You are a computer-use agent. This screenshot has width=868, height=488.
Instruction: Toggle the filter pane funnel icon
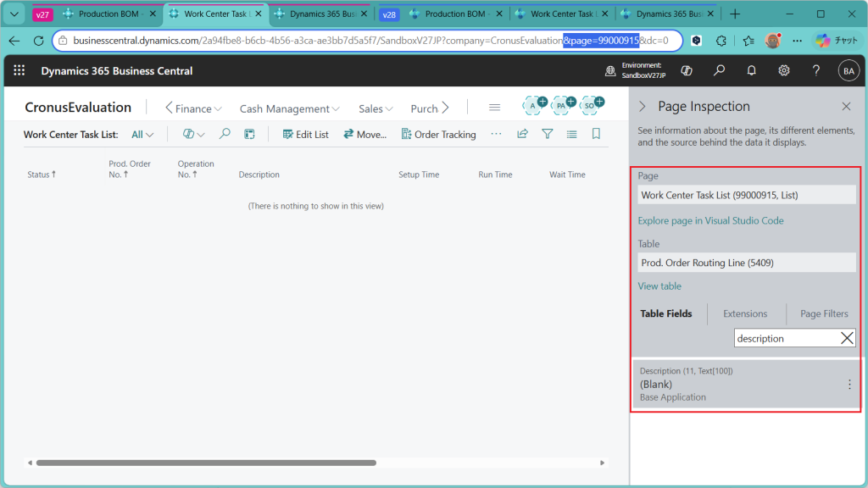[x=547, y=134]
